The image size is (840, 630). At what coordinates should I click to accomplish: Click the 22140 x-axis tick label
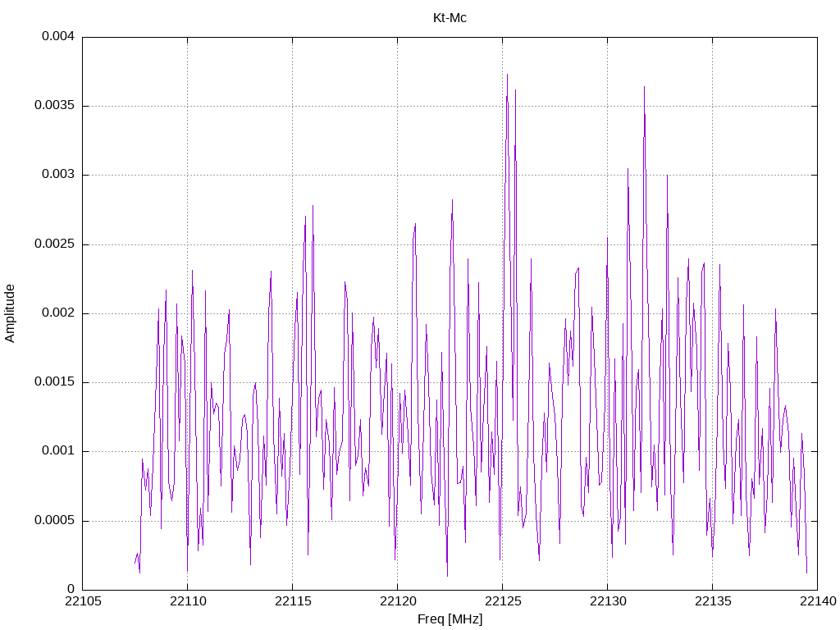[x=818, y=601]
